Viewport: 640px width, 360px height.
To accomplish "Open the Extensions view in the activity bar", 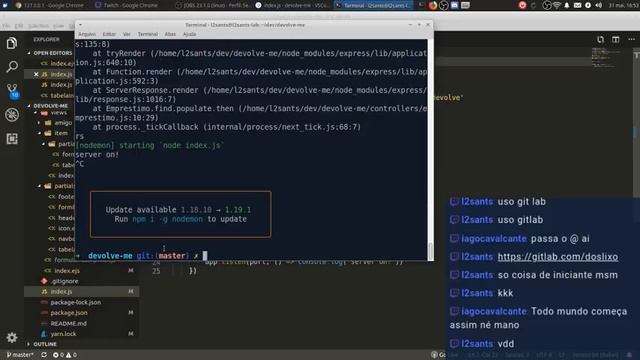I will [12, 139].
